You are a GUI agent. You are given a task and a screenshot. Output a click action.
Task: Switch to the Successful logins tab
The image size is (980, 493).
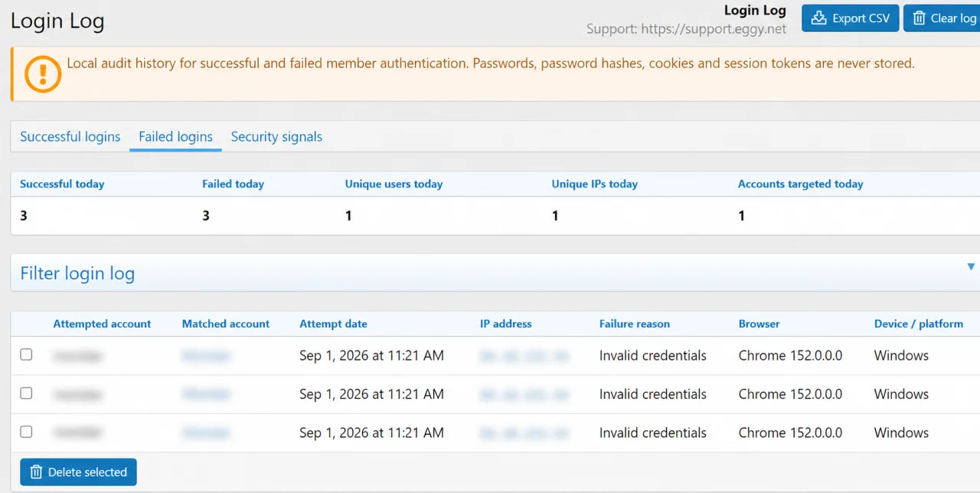pos(70,137)
